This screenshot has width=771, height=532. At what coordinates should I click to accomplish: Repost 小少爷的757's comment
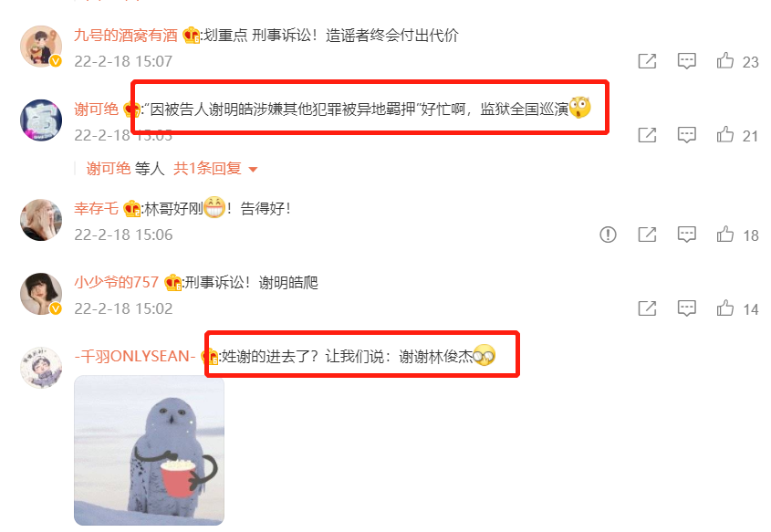[647, 308]
